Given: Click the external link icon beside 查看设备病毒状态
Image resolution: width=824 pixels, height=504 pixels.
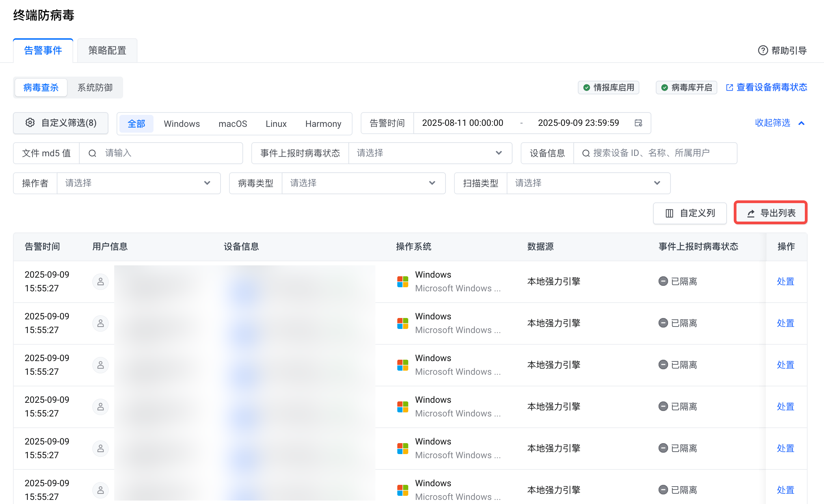Looking at the screenshot, I should (x=729, y=88).
